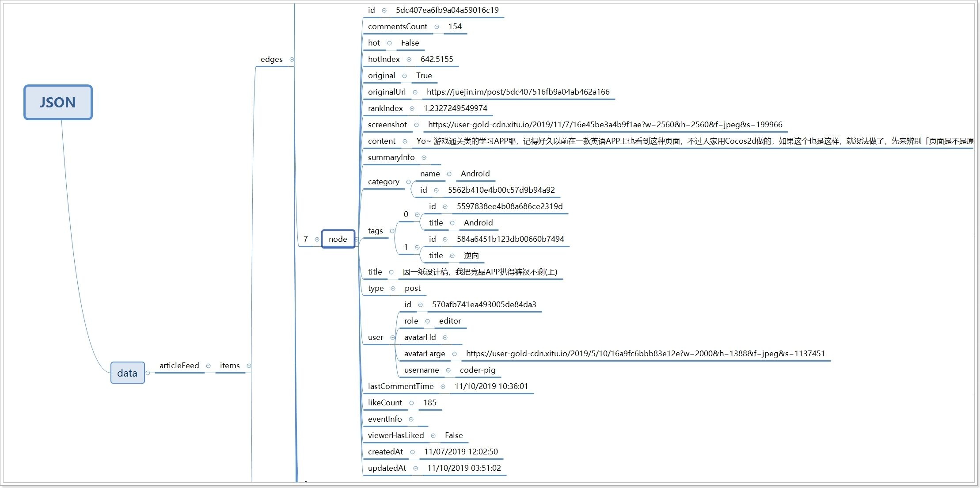
Task: Collapse the category branch toggle
Action: [408, 182]
